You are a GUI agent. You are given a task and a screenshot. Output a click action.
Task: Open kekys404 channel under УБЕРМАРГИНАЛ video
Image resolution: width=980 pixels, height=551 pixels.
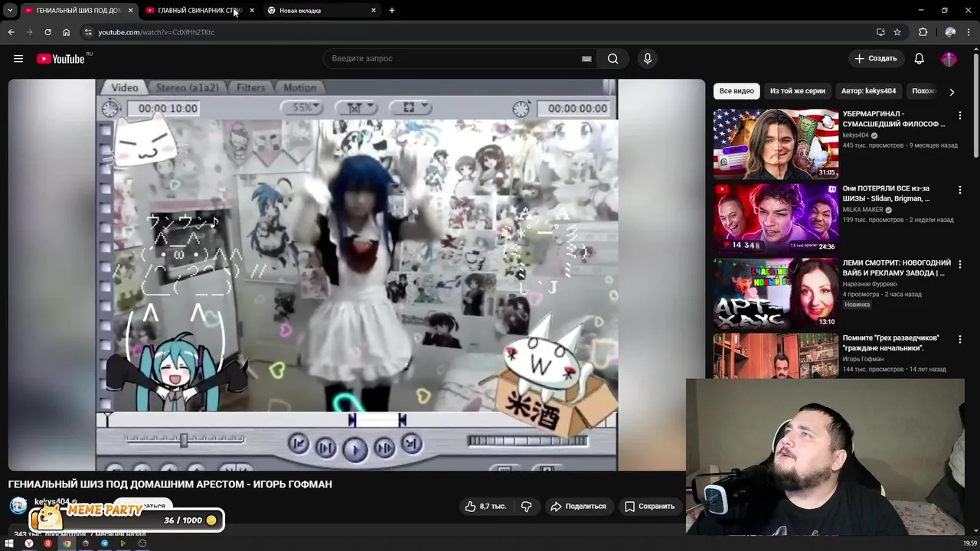855,135
